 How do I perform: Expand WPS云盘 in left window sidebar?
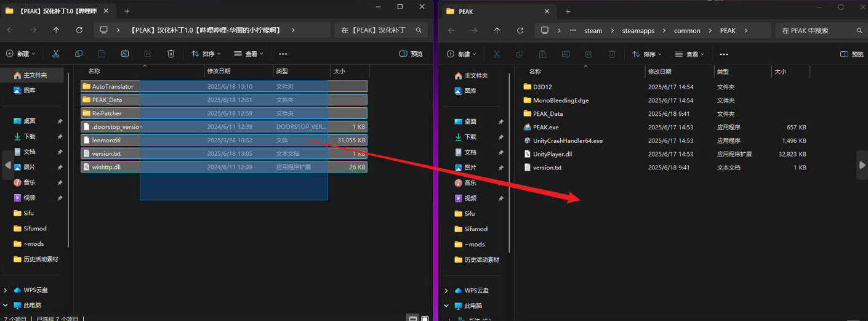click(6, 290)
